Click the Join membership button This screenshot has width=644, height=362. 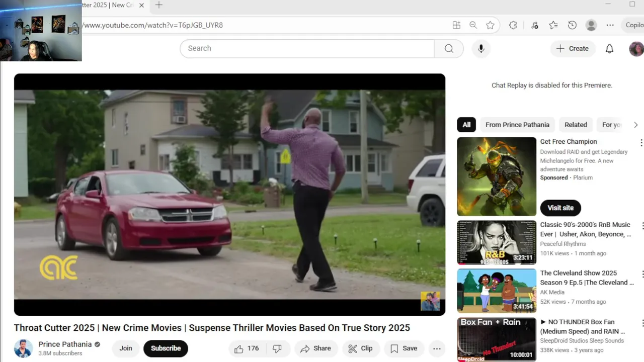(126, 348)
